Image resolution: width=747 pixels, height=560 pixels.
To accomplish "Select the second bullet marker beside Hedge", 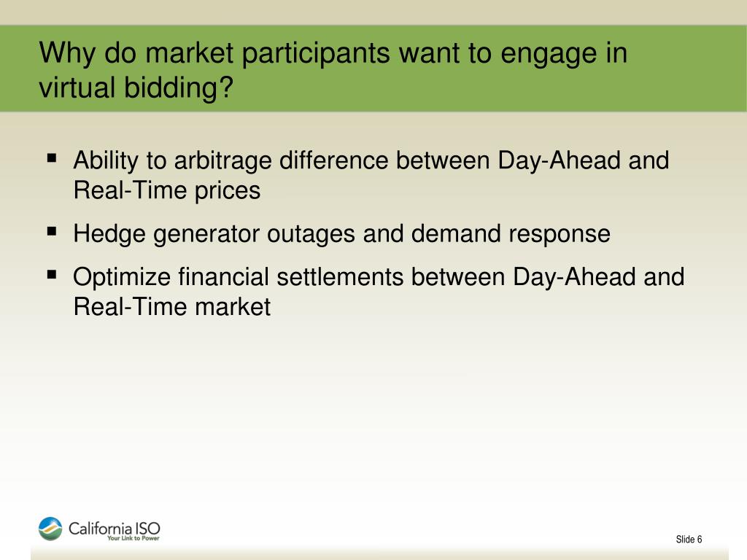I will pos(52,232).
